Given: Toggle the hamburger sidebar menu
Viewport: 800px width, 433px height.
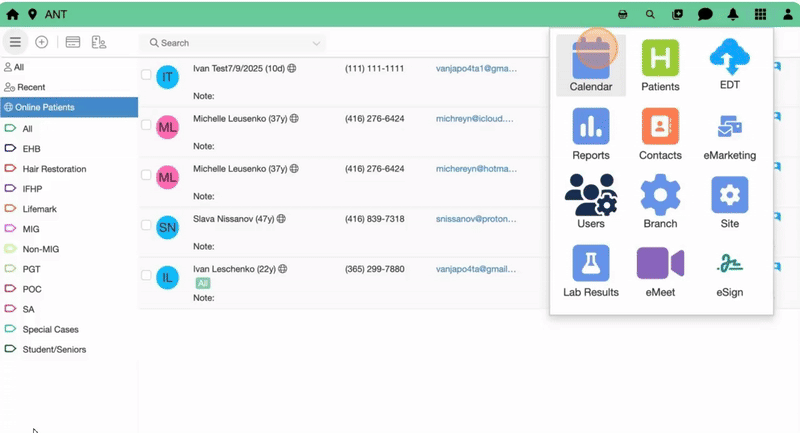Looking at the screenshot, I should [15, 42].
